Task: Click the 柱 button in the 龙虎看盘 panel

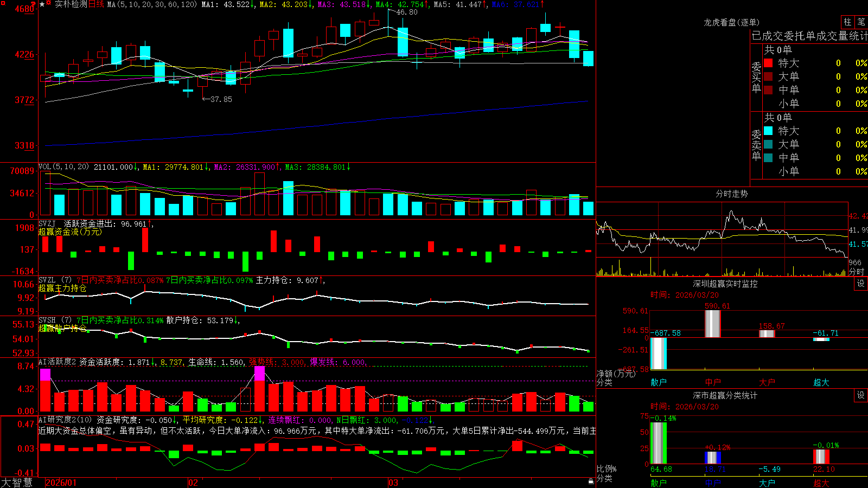Action: (x=847, y=22)
